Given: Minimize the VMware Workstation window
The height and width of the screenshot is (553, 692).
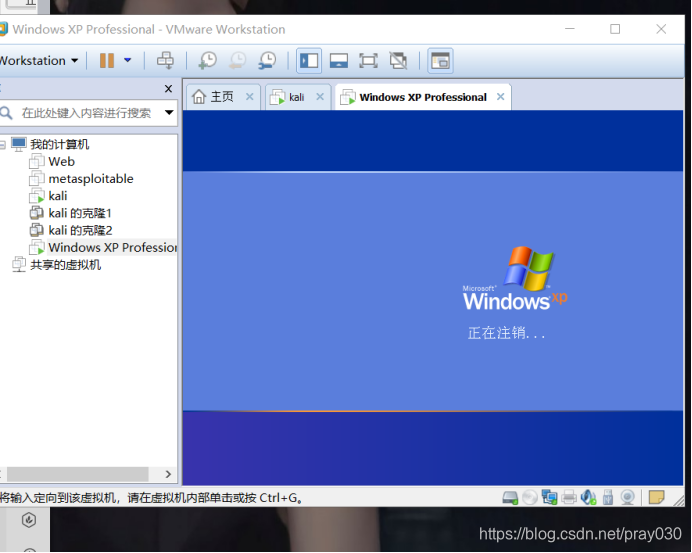Looking at the screenshot, I should 570,29.
